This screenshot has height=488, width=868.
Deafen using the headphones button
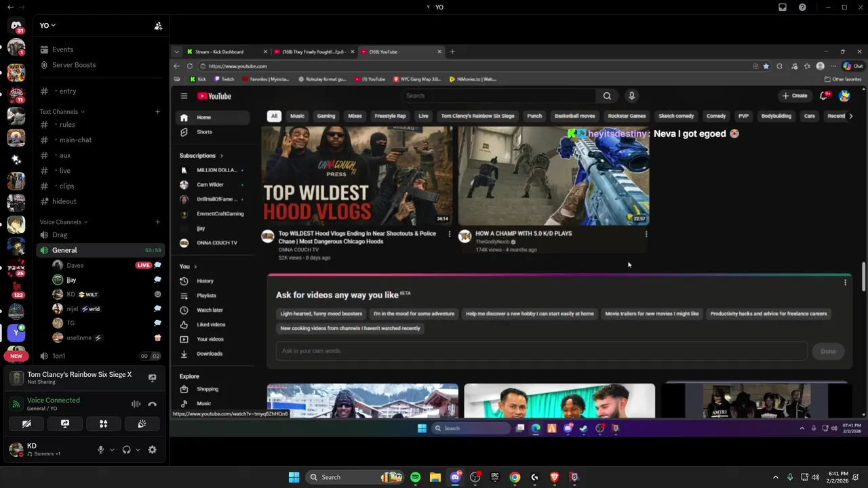pyautogui.click(x=126, y=449)
